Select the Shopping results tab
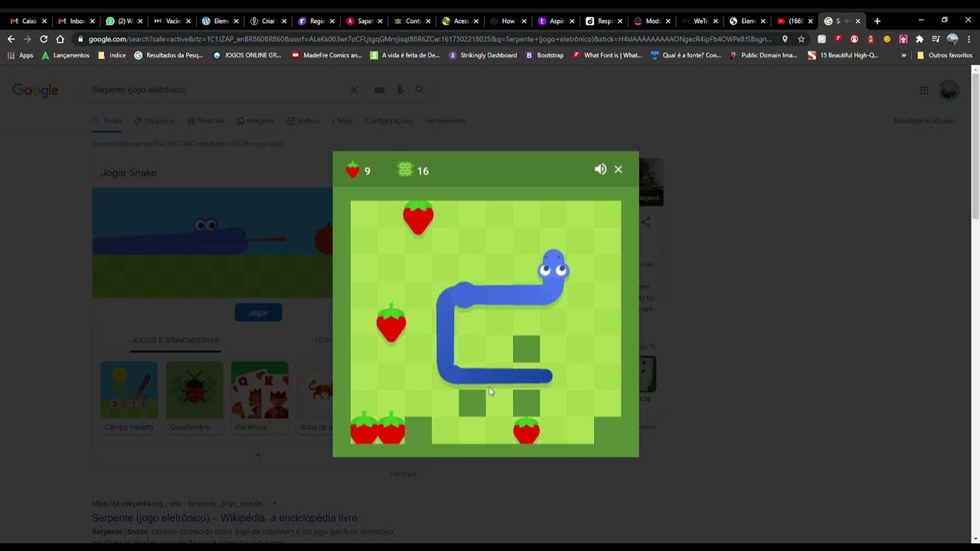980x551 pixels. [x=154, y=121]
